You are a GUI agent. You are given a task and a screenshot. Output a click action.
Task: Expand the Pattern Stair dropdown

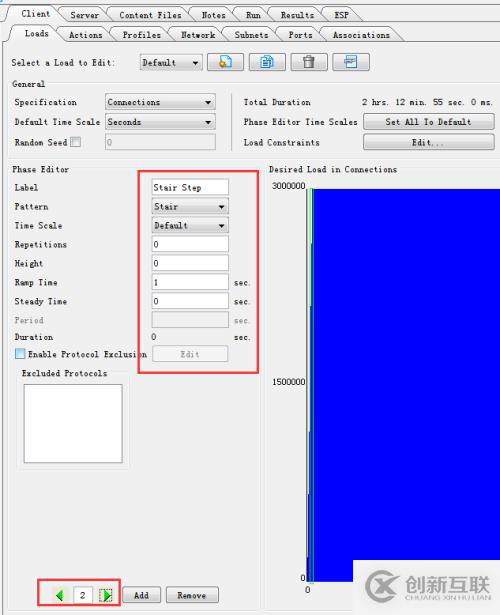(x=190, y=206)
